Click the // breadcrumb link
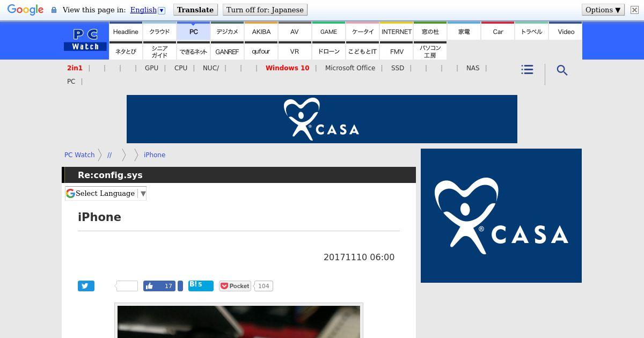 coord(109,155)
